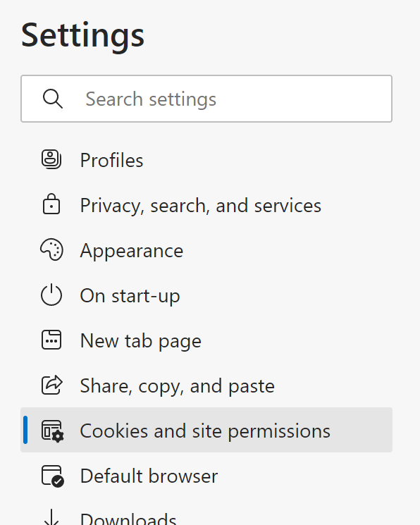Open Appearance settings
Viewport: 420px width, 525px height.
pos(206,250)
